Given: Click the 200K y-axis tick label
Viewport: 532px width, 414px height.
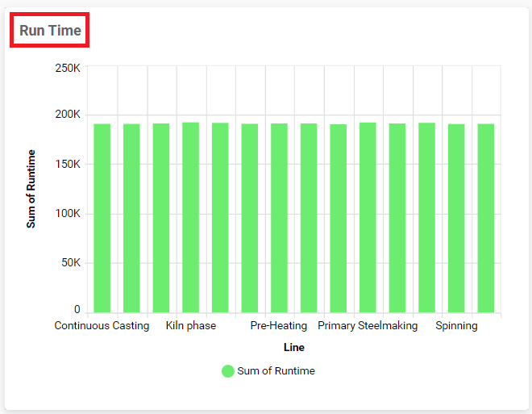Looking at the screenshot, I should [x=67, y=115].
